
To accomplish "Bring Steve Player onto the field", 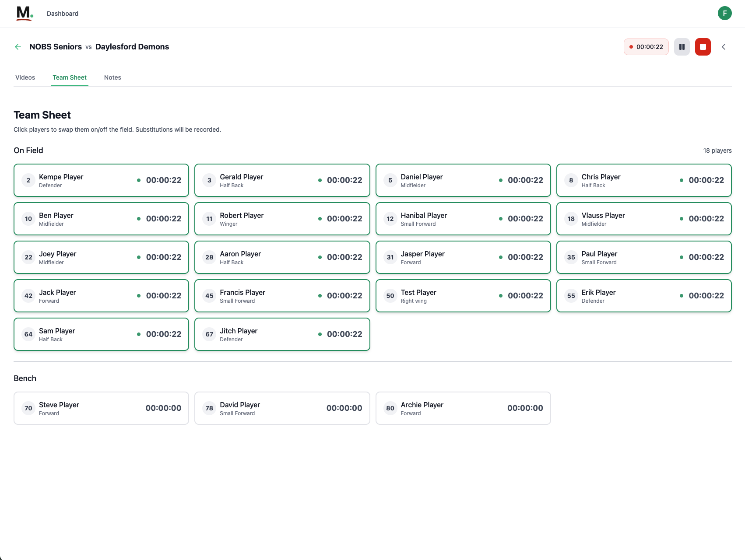I will click(x=101, y=408).
